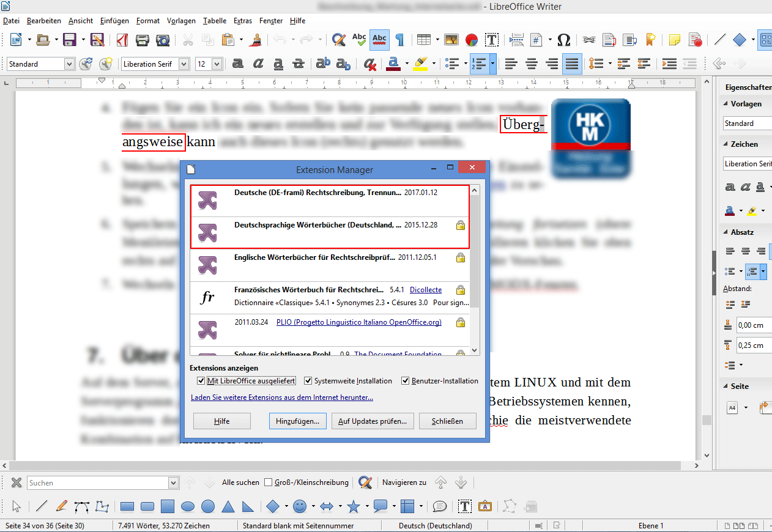The height and width of the screenshot is (532, 772).
Task: Click the Save document icon in toolbar
Action: [x=70, y=40]
